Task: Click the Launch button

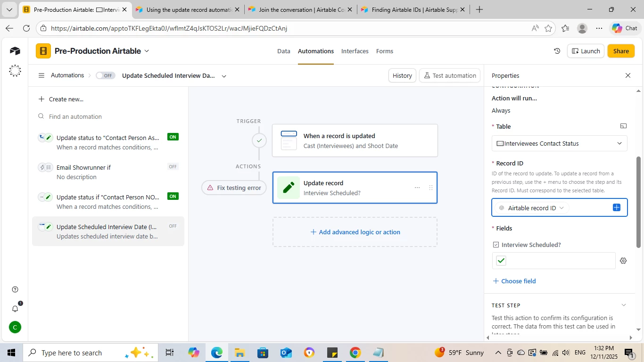Action: (586, 51)
